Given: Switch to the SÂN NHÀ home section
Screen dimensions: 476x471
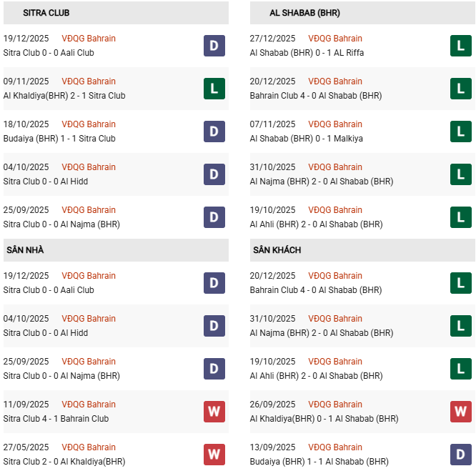Looking at the screenshot, I should click(25, 250).
